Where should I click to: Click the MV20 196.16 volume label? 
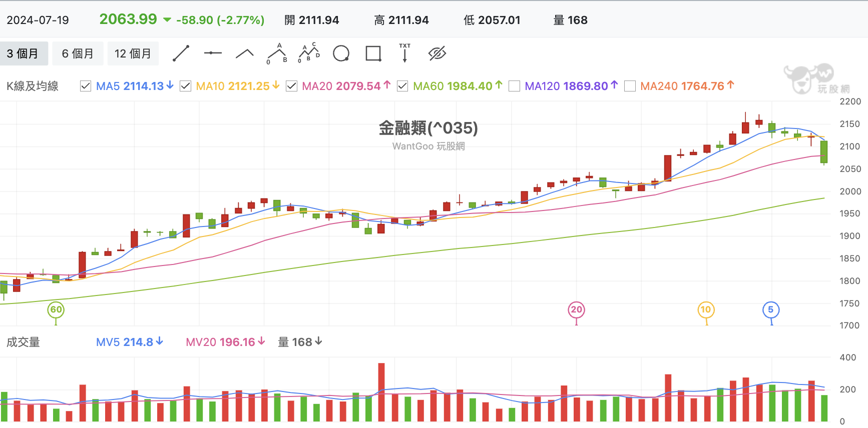[225, 342]
